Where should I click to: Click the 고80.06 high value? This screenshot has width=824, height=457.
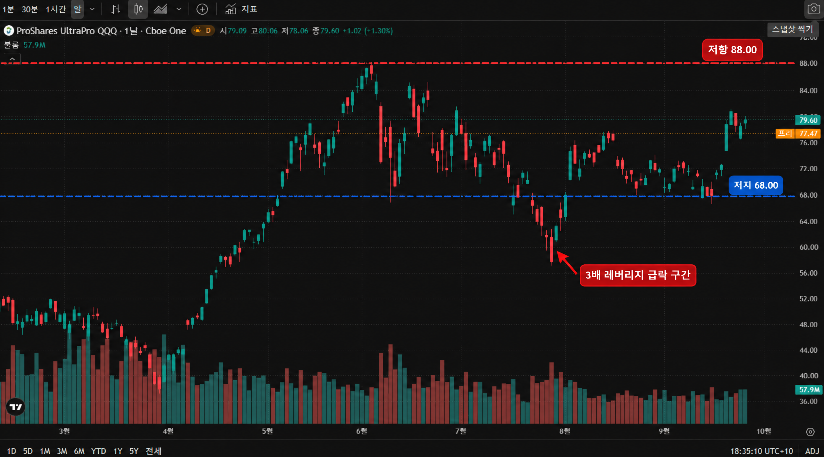pos(264,30)
